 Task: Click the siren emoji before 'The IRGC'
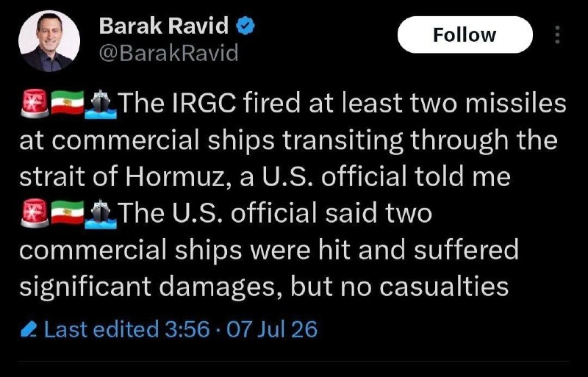[35, 104]
